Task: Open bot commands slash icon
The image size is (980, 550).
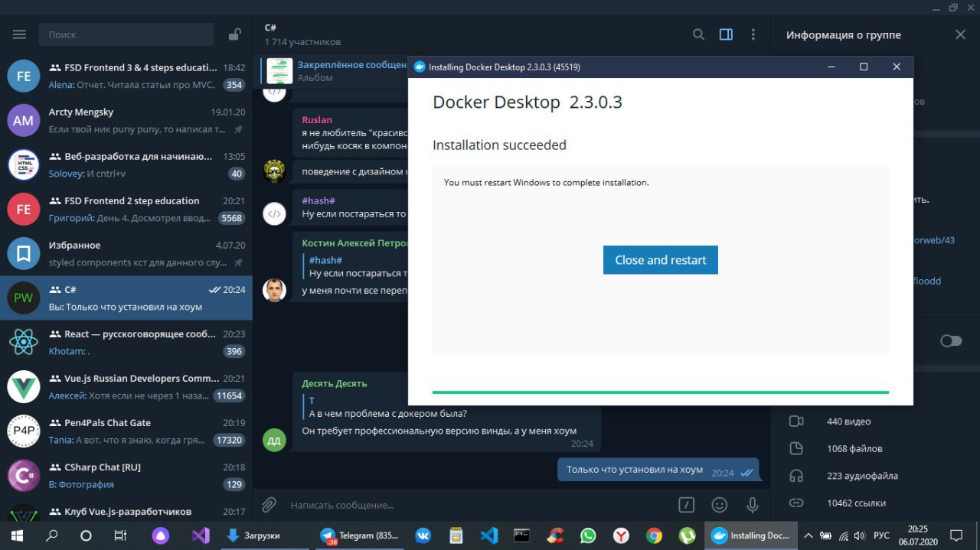Action: (x=687, y=505)
